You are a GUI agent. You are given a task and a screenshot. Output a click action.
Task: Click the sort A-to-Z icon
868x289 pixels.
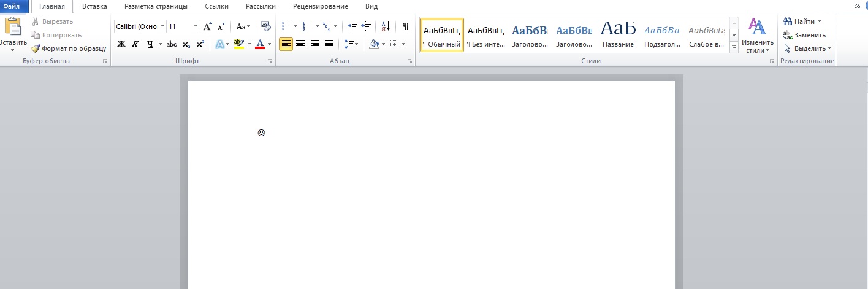[x=385, y=26]
